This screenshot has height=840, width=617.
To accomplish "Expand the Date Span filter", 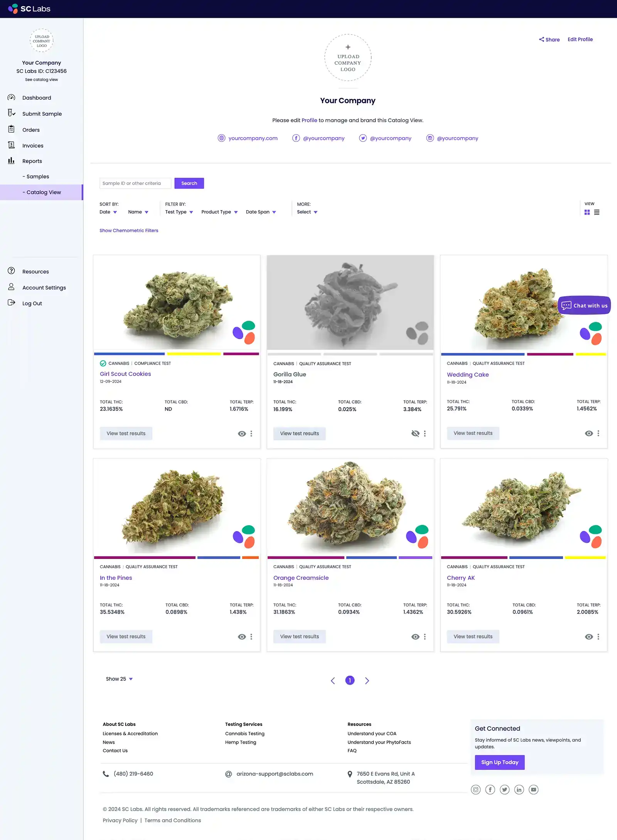I will coord(261,212).
